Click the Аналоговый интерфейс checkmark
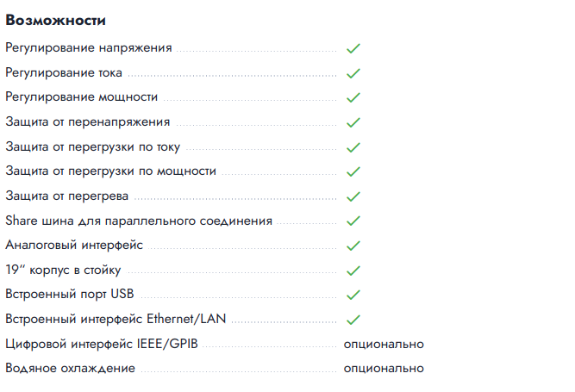575x392 pixels. click(352, 246)
